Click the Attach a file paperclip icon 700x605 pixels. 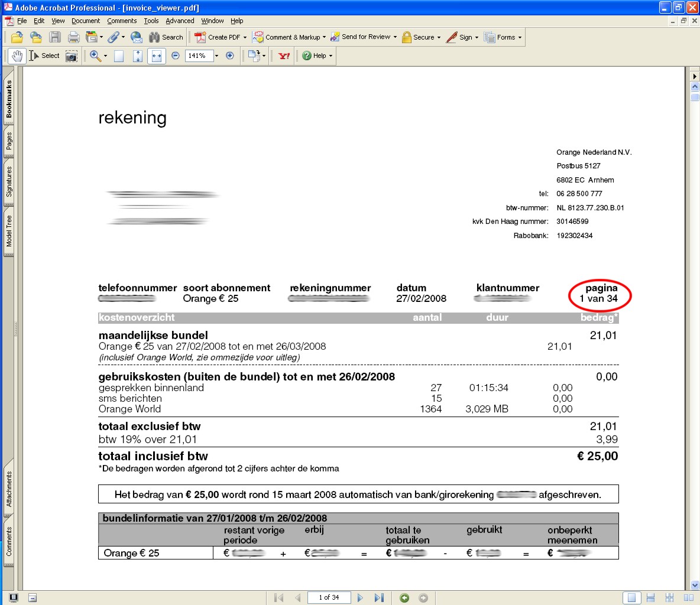[x=114, y=37]
